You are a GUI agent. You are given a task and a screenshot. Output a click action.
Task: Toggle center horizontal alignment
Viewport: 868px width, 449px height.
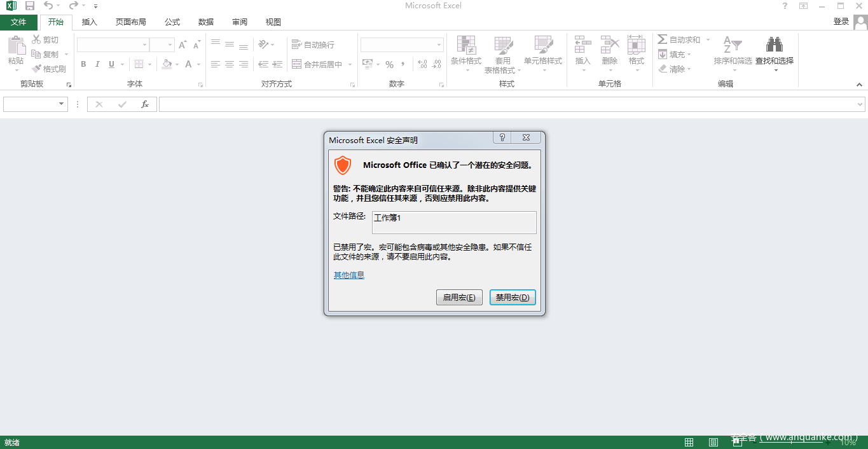[x=230, y=64]
